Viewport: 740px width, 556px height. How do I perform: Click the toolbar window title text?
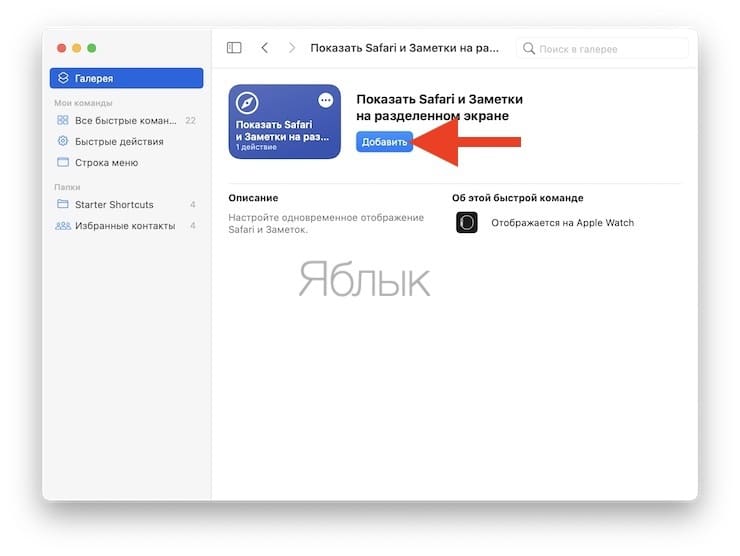(404, 48)
